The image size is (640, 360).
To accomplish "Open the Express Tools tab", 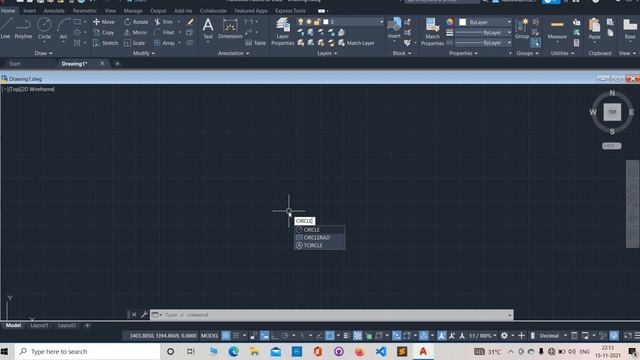I will pos(290,11).
